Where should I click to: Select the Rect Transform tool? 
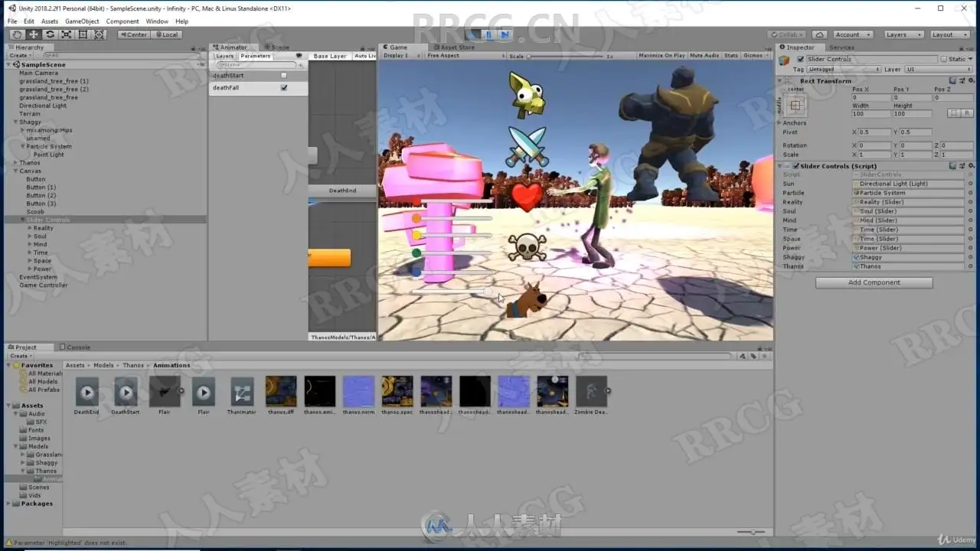[83, 34]
